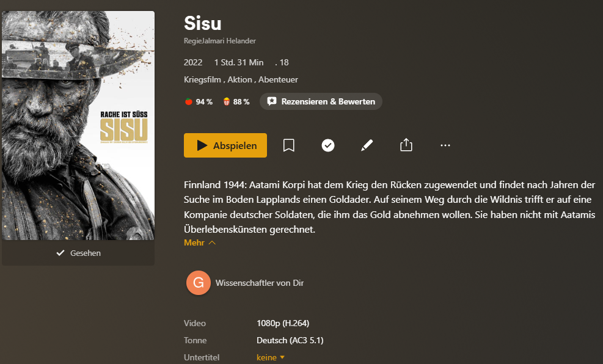Click the speech bubble star review icon
Screen dimensions: 603x364
(x=272, y=101)
